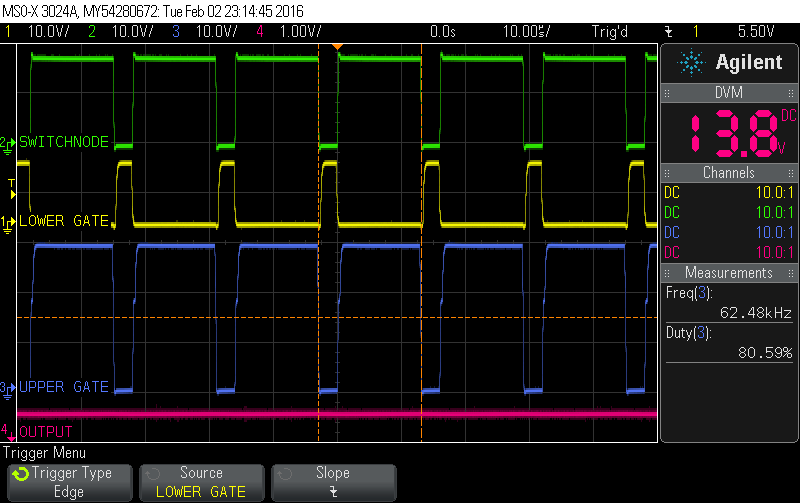Click the orange trigger position triangle
The image size is (800, 503).
click(337, 47)
